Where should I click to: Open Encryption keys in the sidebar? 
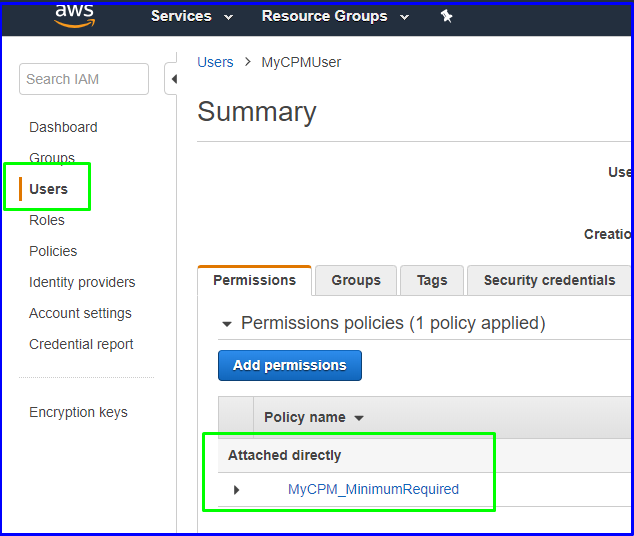click(x=78, y=412)
